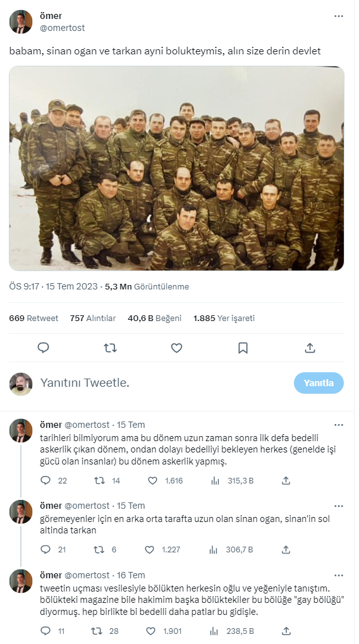The width and height of the screenshot is (359, 644).
Task: Bookmark the main tweet
Action: [243, 348]
